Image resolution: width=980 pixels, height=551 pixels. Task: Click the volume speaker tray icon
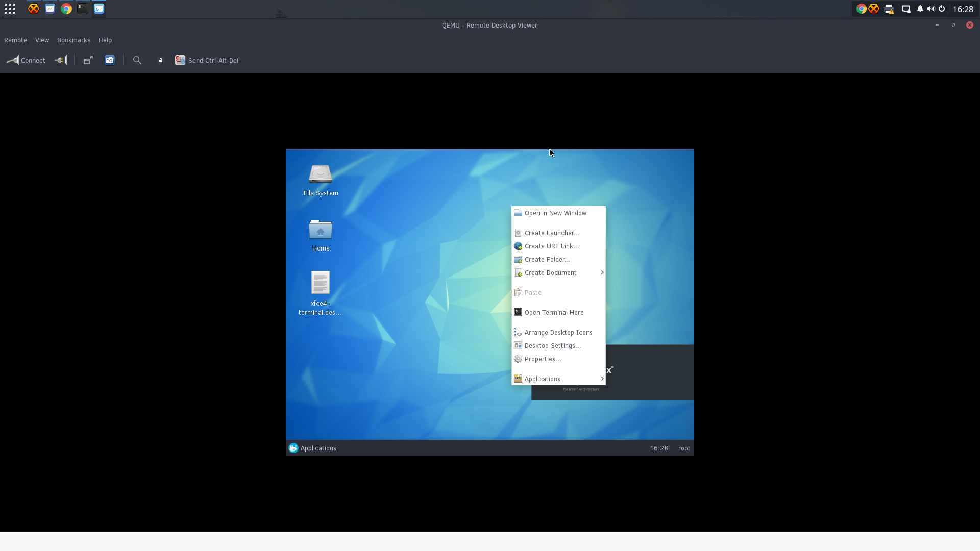(931, 9)
